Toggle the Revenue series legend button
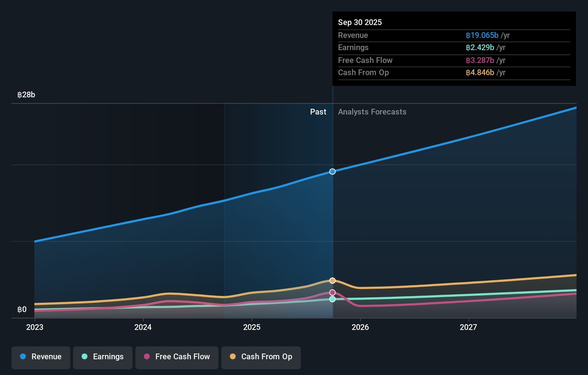The height and width of the screenshot is (375, 588). pyautogui.click(x=41, y=357)
